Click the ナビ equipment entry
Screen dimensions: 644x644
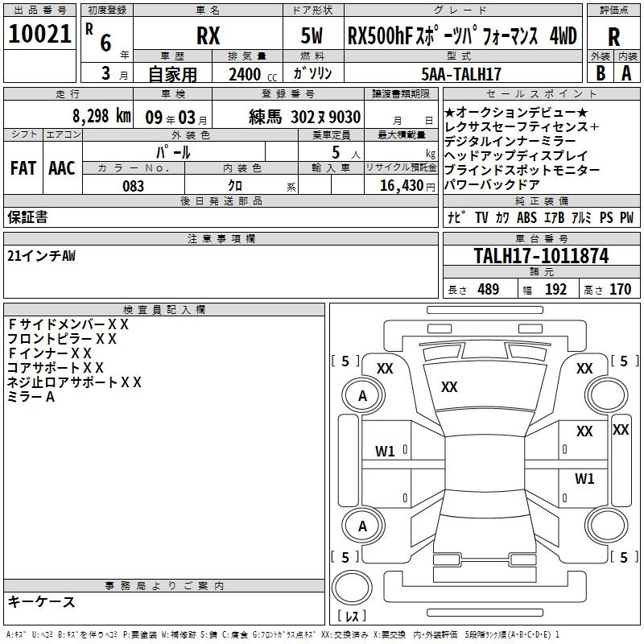click(456, 217)
